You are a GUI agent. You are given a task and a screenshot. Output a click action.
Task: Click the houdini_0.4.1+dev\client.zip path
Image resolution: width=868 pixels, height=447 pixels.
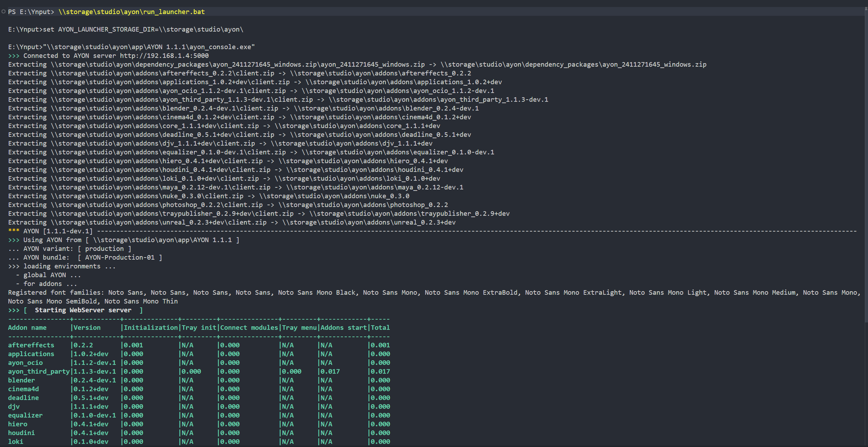click(160, 169)
